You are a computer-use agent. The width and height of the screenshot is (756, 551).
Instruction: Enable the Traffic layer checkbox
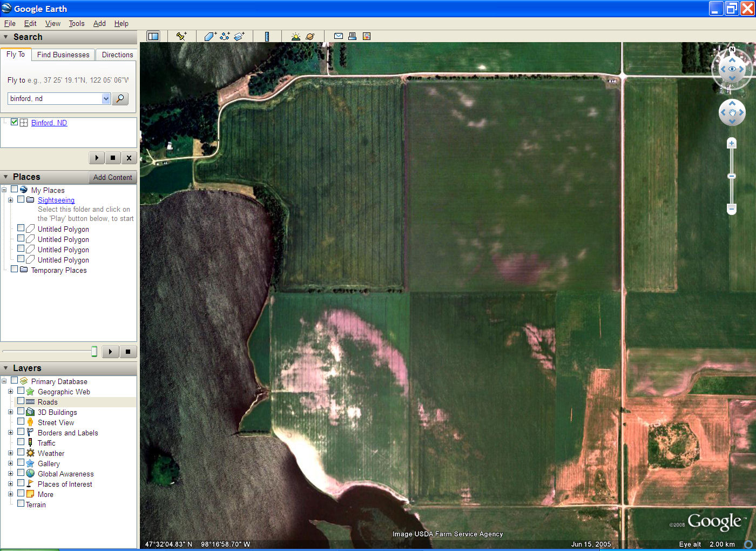(21, 442)
